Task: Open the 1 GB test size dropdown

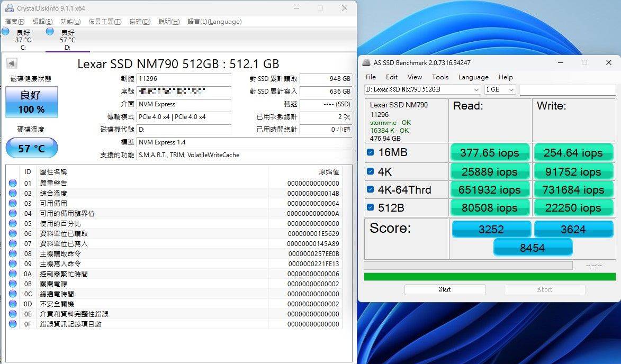Action: [x=500, y=89]
